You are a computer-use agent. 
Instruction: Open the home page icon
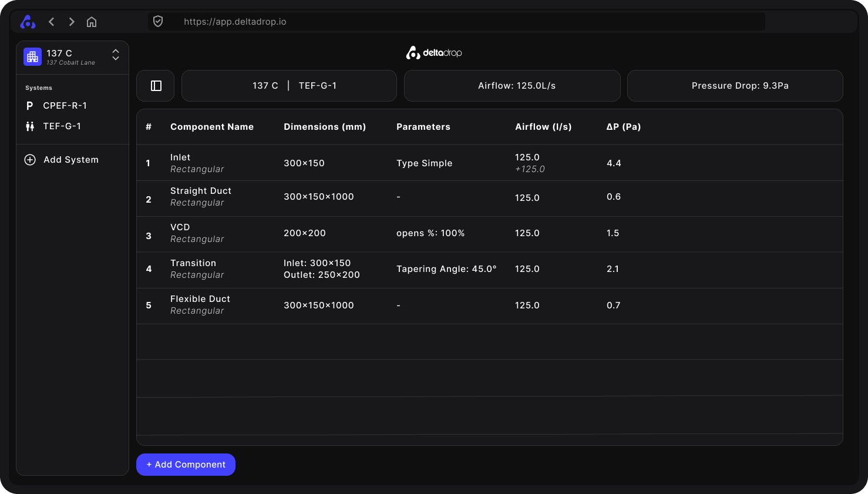92,22
